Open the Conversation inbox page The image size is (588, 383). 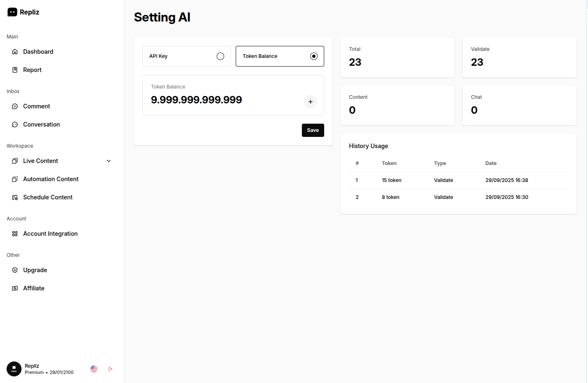[41, 124]
